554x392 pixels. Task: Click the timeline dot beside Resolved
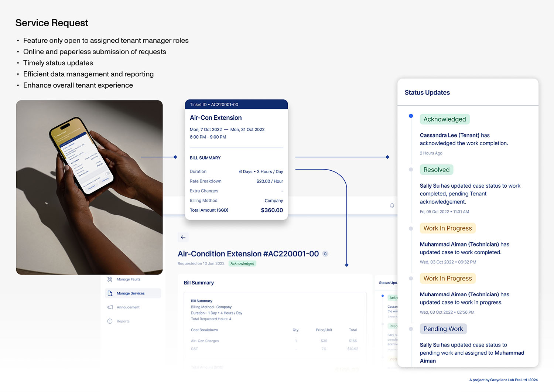click(411, 170)
